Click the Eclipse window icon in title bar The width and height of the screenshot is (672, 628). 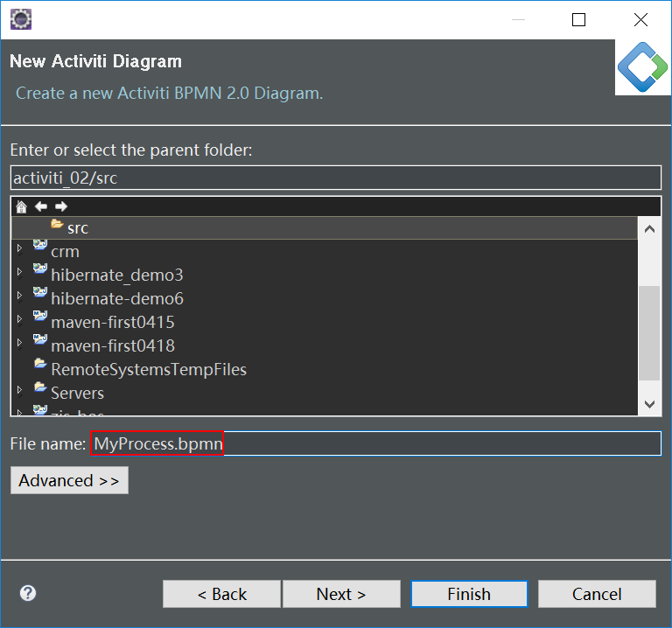(21, 19)
